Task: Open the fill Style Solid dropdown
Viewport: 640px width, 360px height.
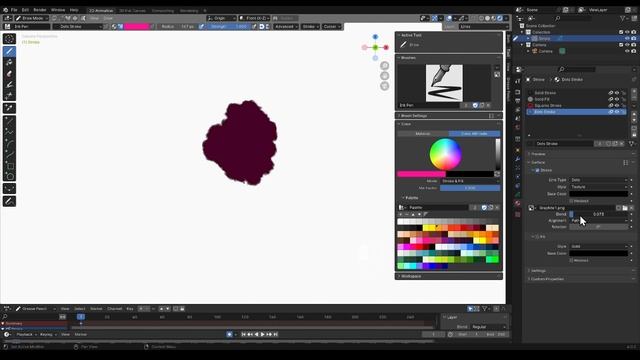Action: (x=598, y=247)
